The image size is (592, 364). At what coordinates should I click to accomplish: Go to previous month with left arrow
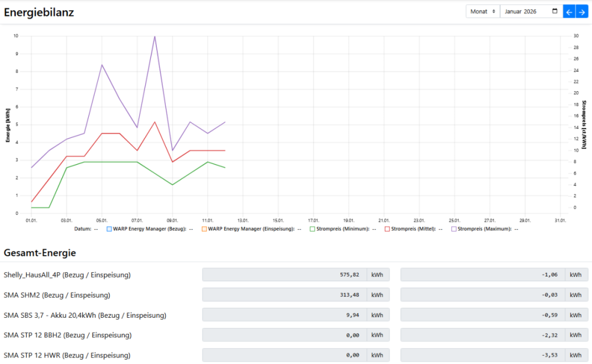click(569, 11)
